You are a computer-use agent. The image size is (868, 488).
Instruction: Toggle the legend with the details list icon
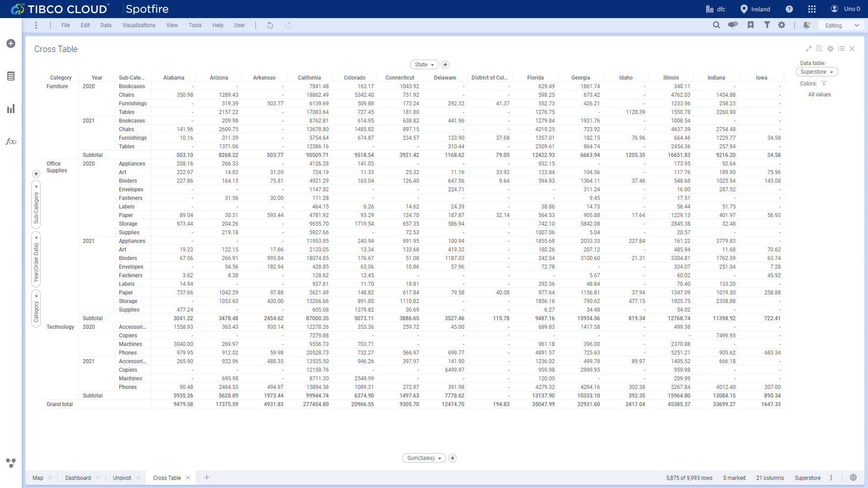(841, 48)
